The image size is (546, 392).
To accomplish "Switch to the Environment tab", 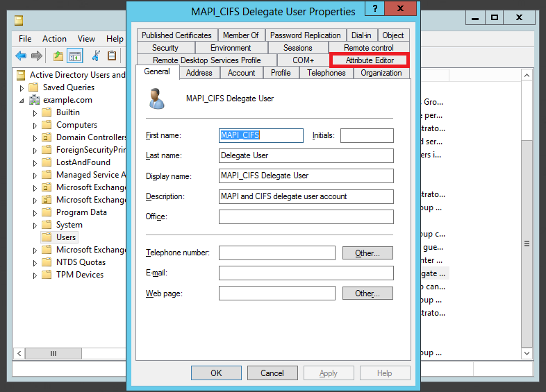I will pos(231,48).
